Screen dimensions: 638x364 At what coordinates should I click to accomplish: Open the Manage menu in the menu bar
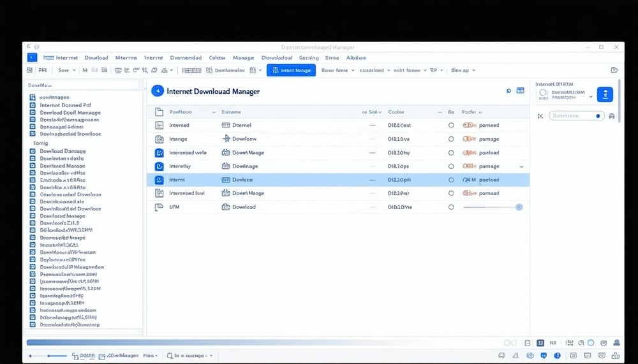click(x=243, y=57)
